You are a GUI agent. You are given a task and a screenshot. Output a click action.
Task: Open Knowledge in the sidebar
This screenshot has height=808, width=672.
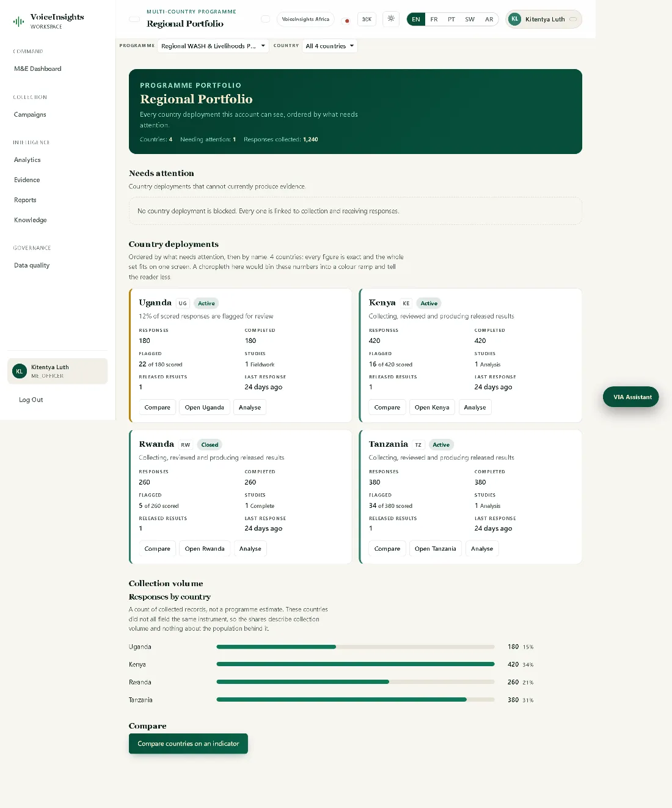point(31,220)
